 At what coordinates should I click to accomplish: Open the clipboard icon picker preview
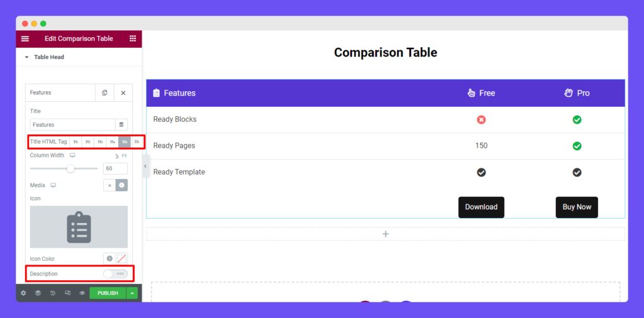click(x=79, y=227)
